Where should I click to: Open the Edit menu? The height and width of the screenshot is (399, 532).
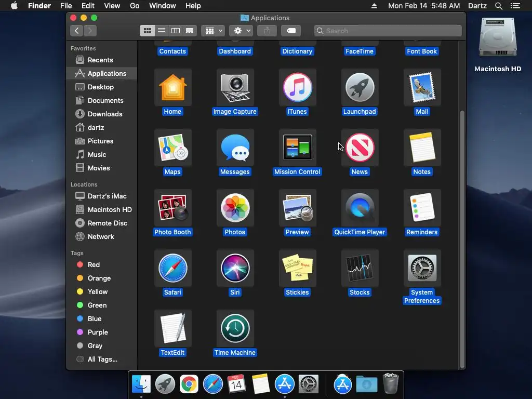[x=88, y=6]
